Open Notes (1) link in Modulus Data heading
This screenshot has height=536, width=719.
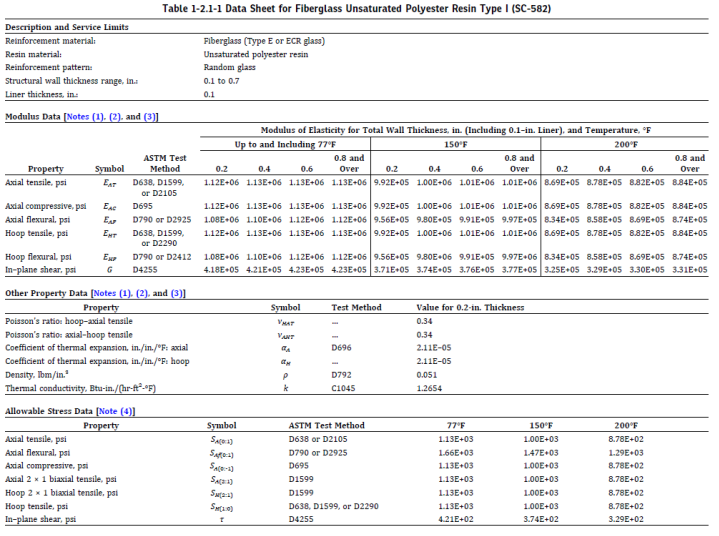click(86, 117)
